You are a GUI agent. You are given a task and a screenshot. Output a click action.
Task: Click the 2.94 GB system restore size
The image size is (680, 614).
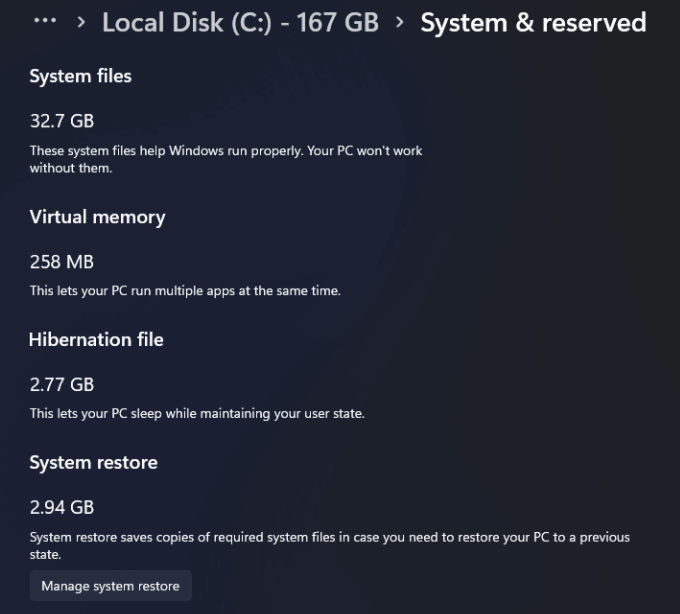pos(62,507)
